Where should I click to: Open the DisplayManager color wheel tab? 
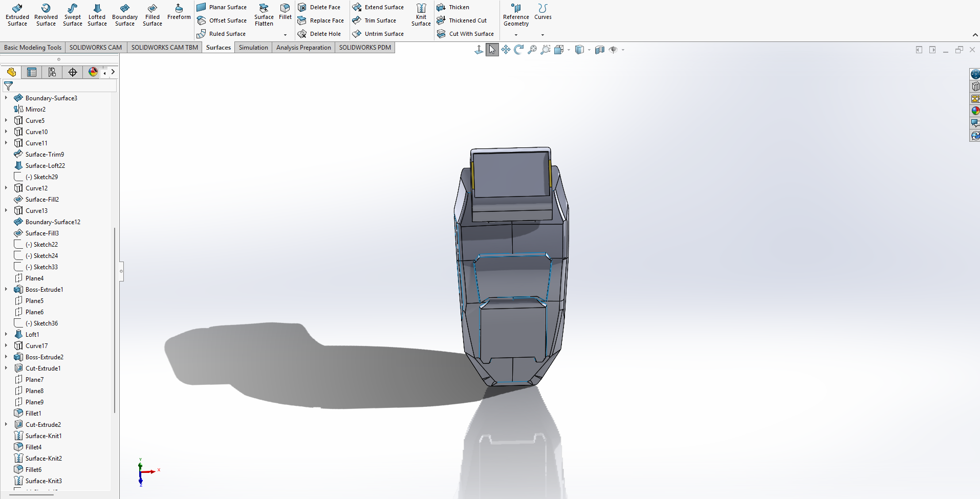[93, 72]
